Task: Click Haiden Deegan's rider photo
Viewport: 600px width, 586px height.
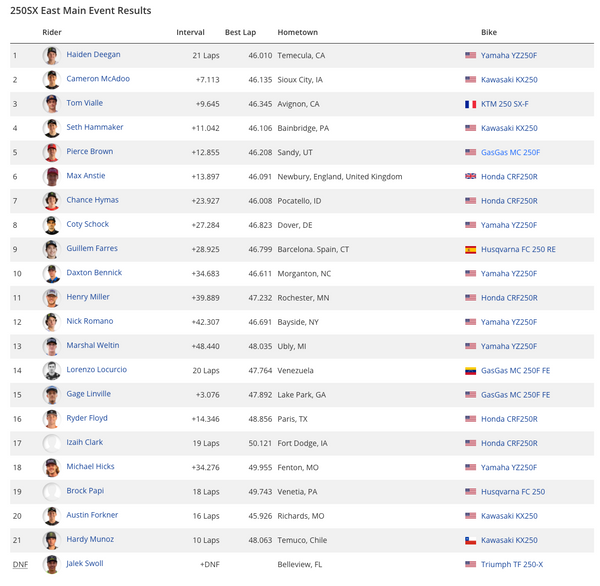Action: (51, 56)
